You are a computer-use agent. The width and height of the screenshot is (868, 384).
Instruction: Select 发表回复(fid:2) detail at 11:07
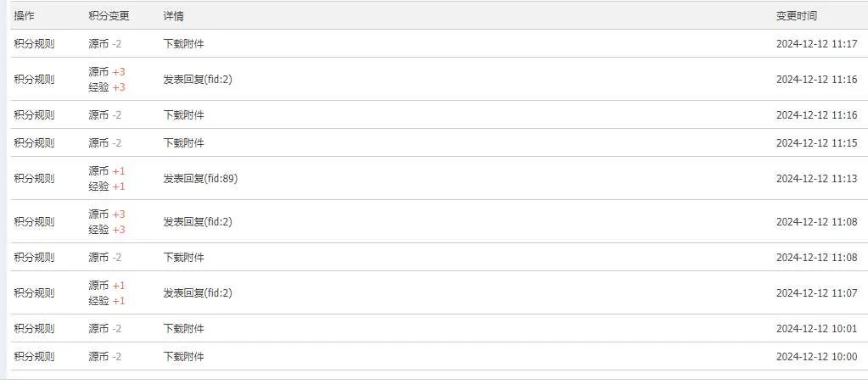coord(198,292)
